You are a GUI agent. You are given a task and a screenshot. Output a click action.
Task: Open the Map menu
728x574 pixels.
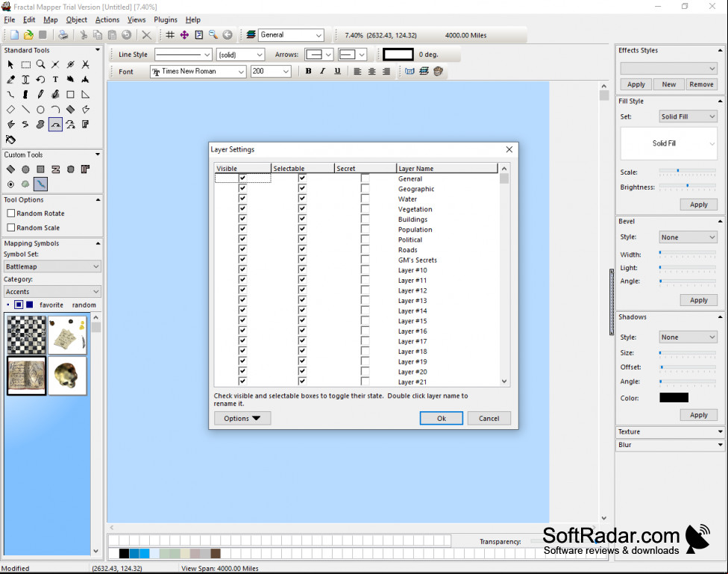click(x=51, y=19)
